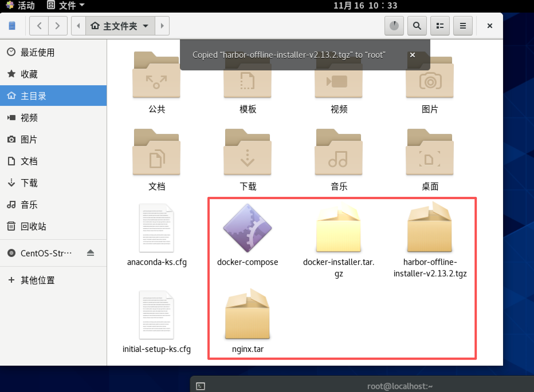This screenshot has width=534, height=392.
Task: Click the search magnifier button
Action: 417,26
